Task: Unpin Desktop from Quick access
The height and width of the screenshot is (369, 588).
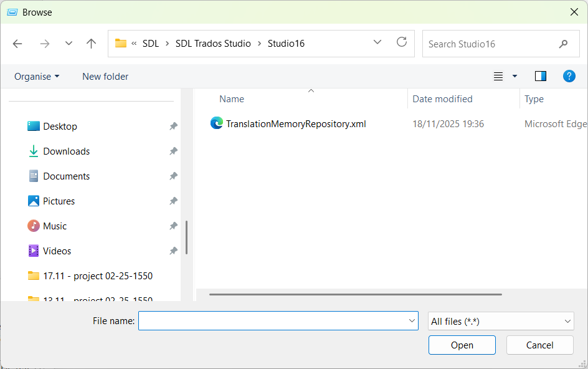Action: tap(173, 126)
